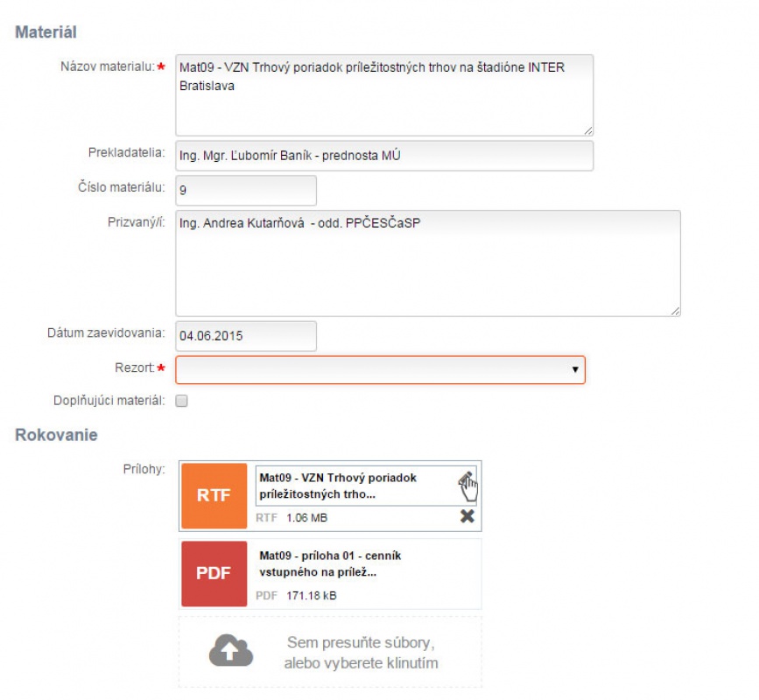This screenshot has height=700, width=759.
Task: Click the cloud upload icon
Action: click(x=231, y=651)
